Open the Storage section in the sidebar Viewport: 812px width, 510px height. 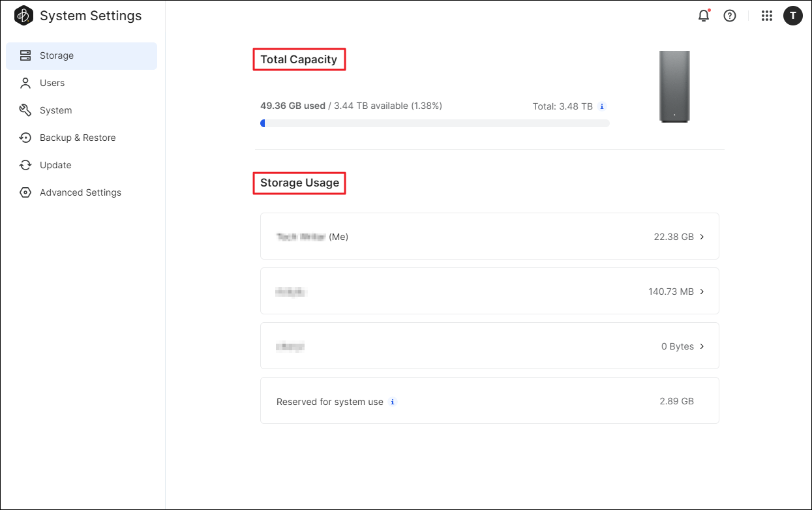(x=56, y=55)
